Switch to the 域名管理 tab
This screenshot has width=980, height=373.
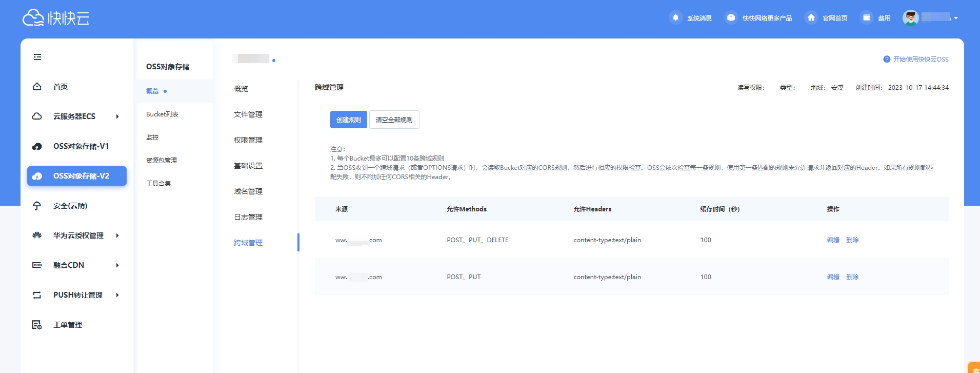coord(248,191)
